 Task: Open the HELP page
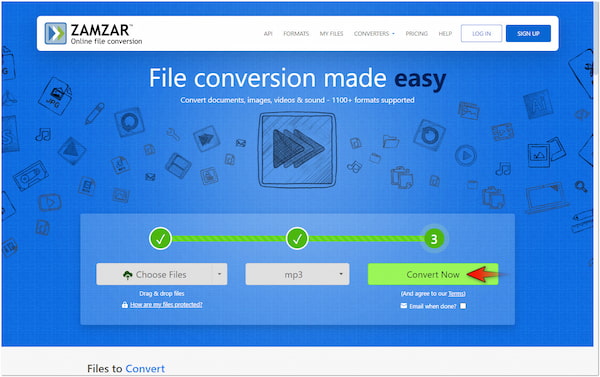pos(445,34)
